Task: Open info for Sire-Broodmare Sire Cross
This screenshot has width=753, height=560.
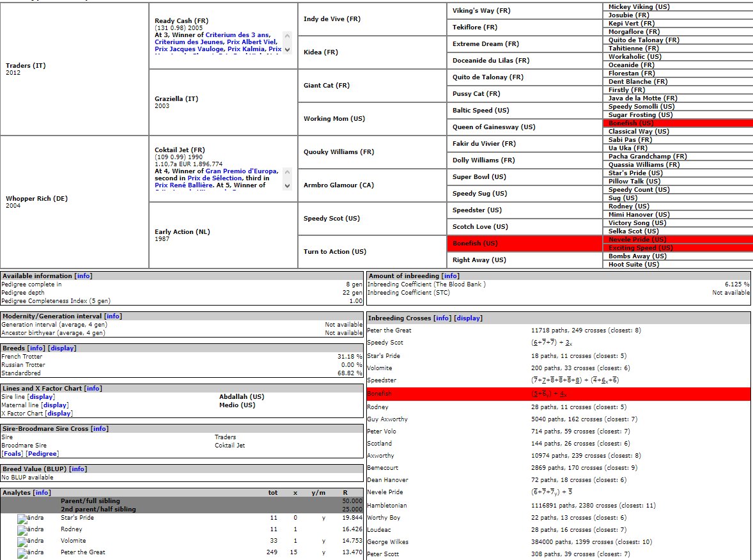Action: click(x=100, y=429)
